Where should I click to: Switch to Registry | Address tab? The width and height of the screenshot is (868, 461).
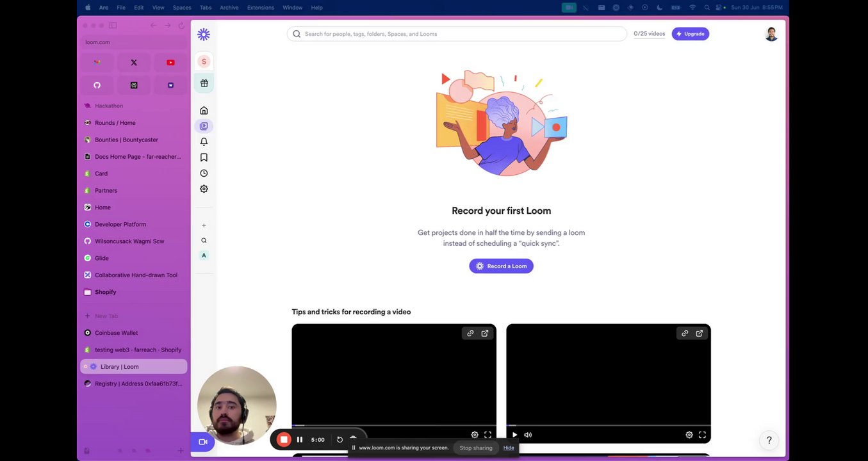tap(133, 384)
